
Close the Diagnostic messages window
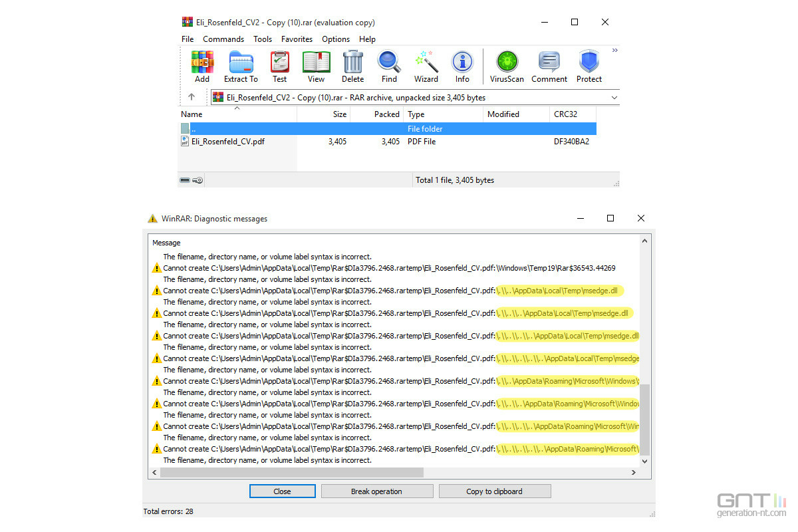(640, 218)
